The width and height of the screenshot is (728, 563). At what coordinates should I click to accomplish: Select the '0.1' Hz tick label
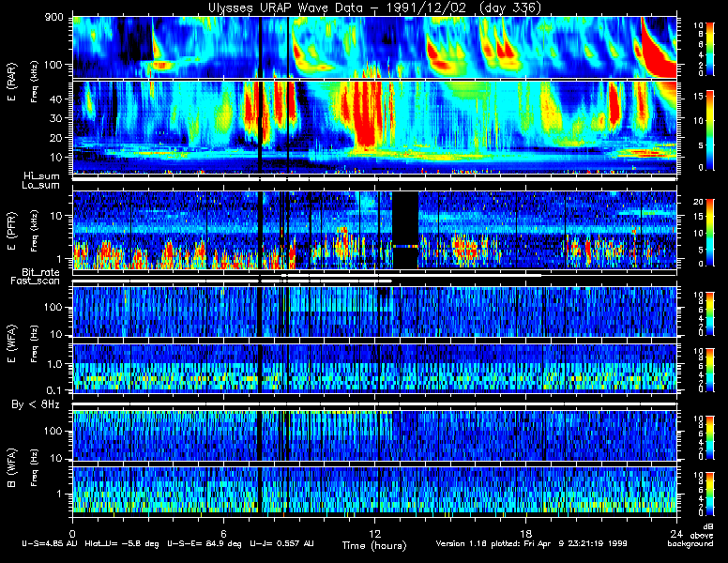coord(53,390)
